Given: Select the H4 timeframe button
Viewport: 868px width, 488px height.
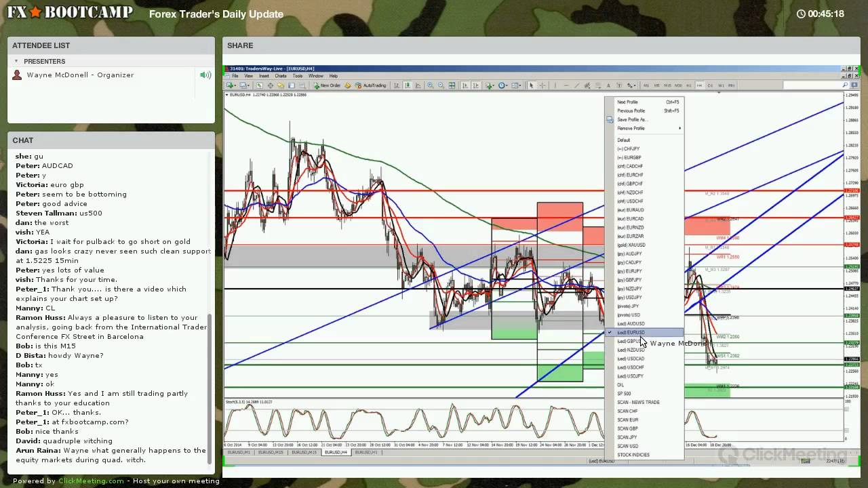Looking at the screenshot, I should 699,85.
